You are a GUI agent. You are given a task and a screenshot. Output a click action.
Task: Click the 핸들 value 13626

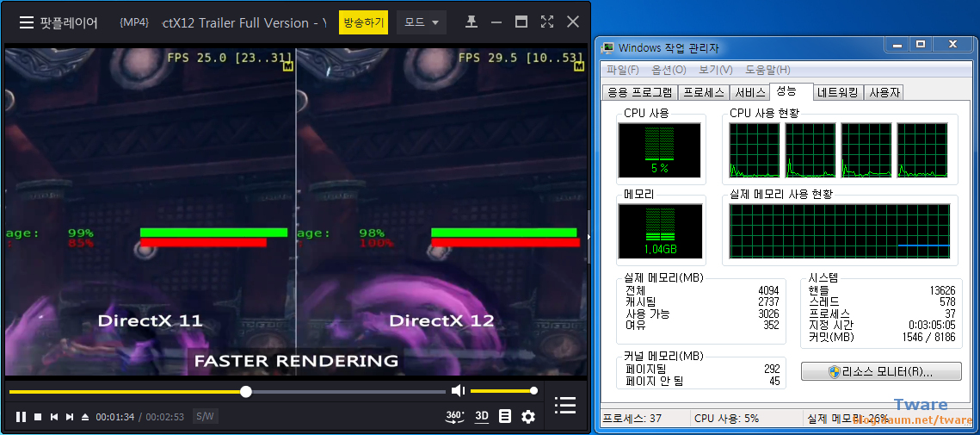click(x=942, y=290)
